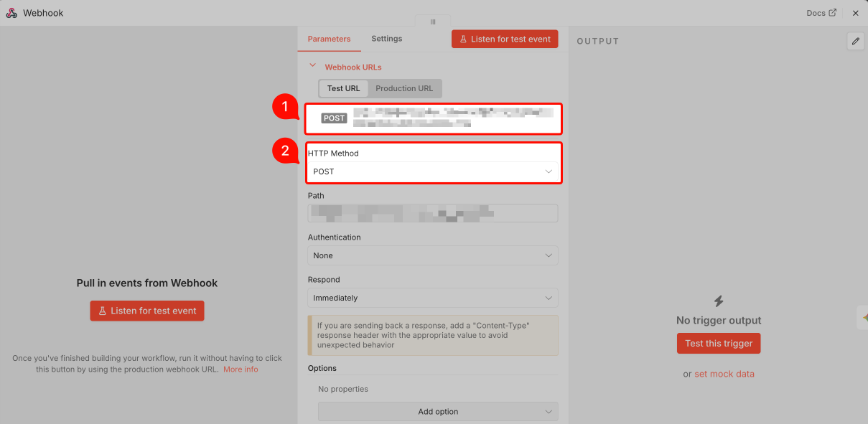Click the flask icon on Listen for test event
This screenshot has width=868, height=424.
click(463, 39)
